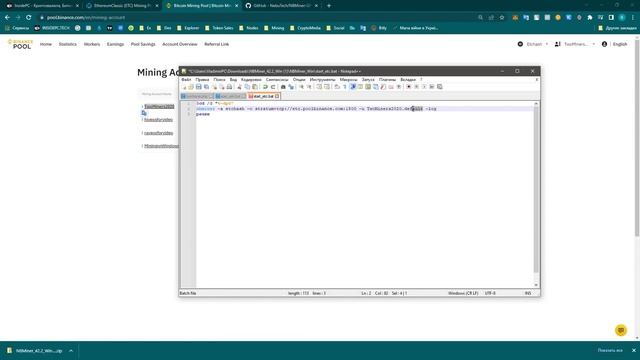640x360 pixels.
Task: Open the Синтаксисы menu in Notepad++
Action: point(277,80)
